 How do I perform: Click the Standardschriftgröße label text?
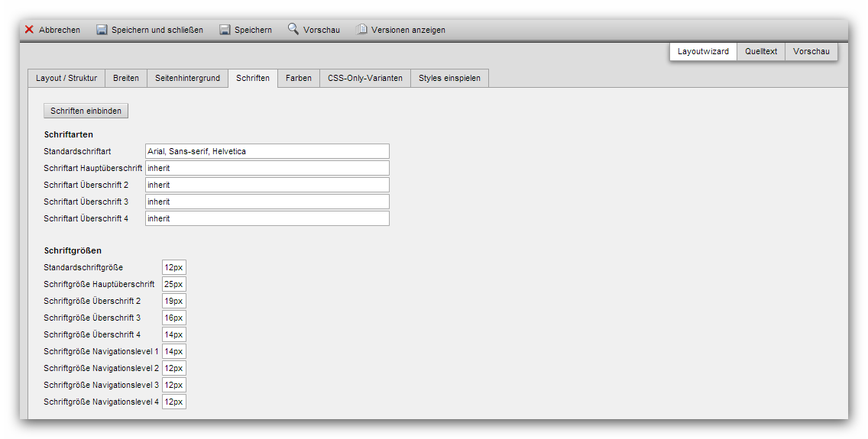[x=83, y=268]
